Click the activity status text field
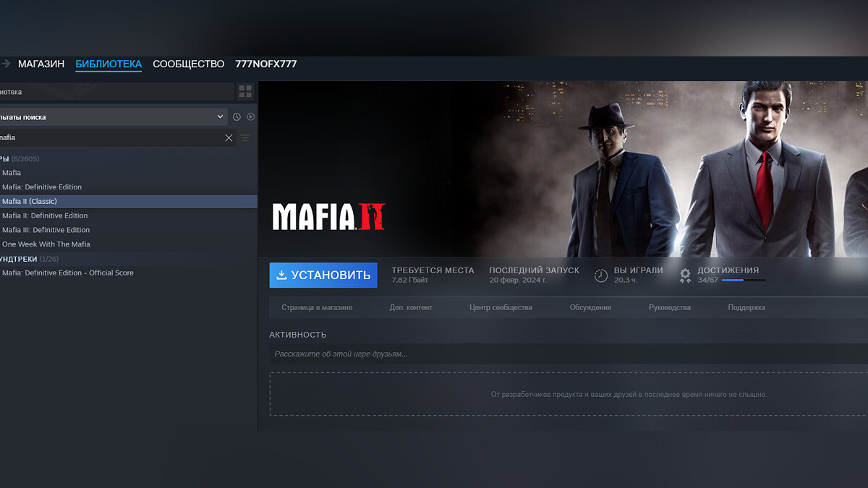Image resolution: width=868 pixels, height=488 pixels. click(564, 354)
